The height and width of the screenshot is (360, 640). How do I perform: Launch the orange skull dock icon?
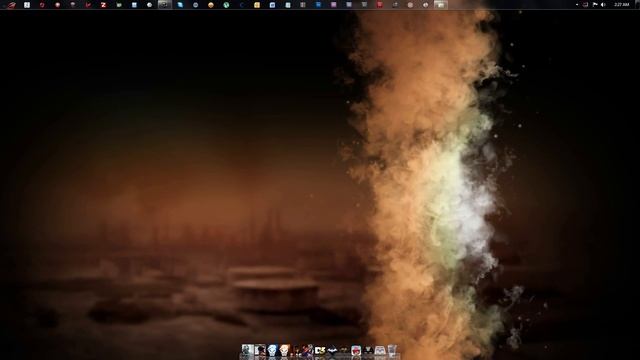(284, 350)
